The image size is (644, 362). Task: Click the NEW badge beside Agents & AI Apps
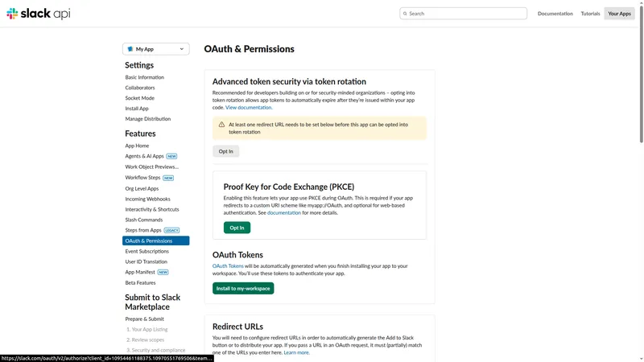[x=171, y=156]
